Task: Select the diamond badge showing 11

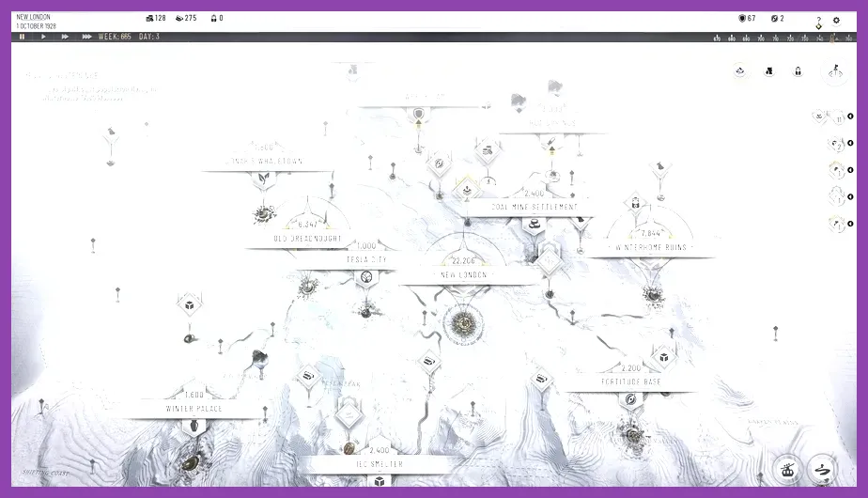Action: click(838, 118)
